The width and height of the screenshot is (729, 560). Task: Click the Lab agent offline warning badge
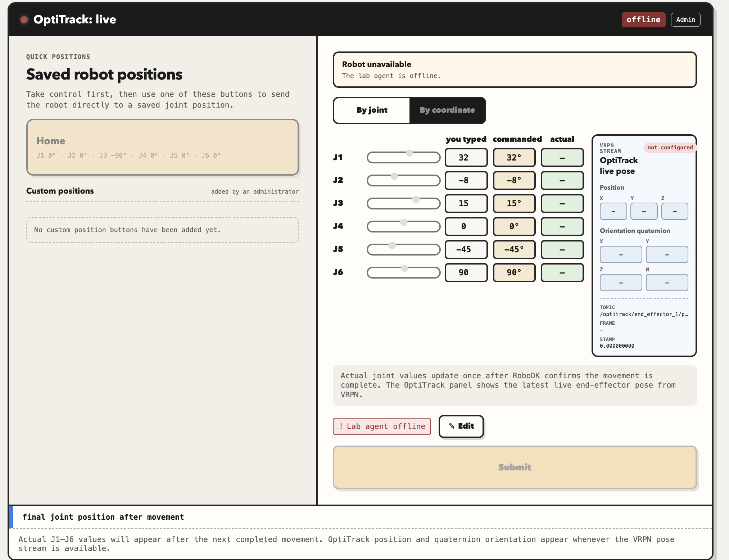[382, 426]
